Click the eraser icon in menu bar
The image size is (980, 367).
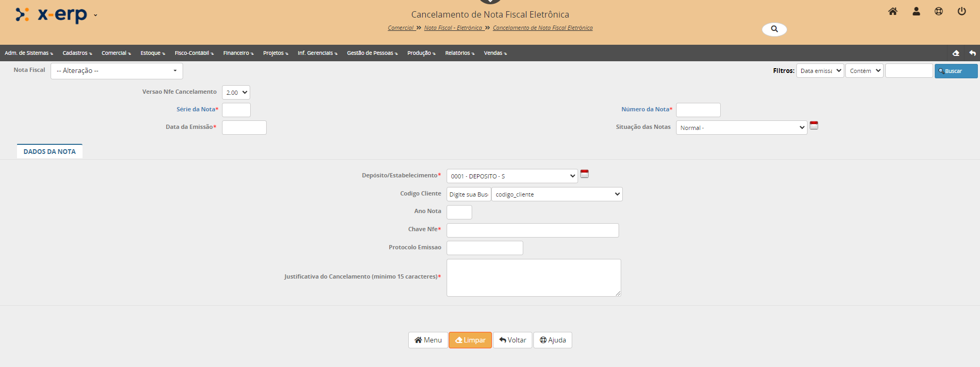956,53
